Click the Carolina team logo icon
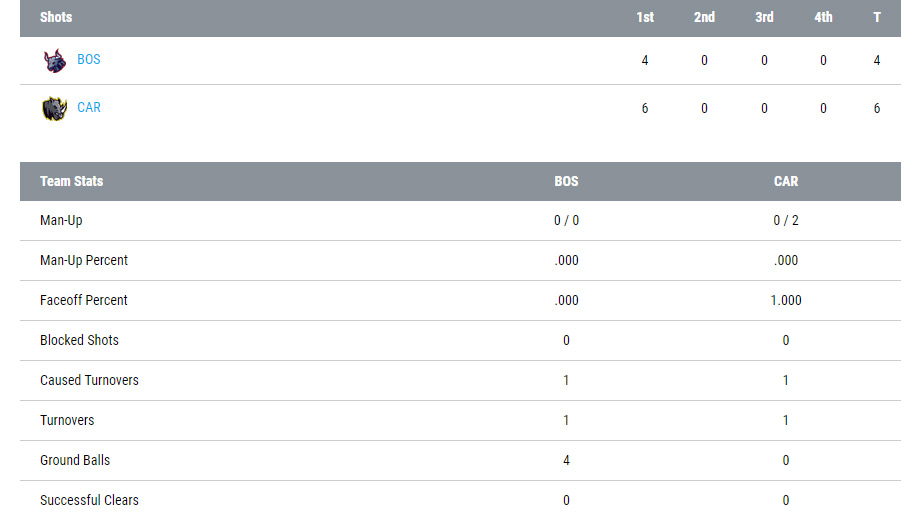 [x=54, y=108]
